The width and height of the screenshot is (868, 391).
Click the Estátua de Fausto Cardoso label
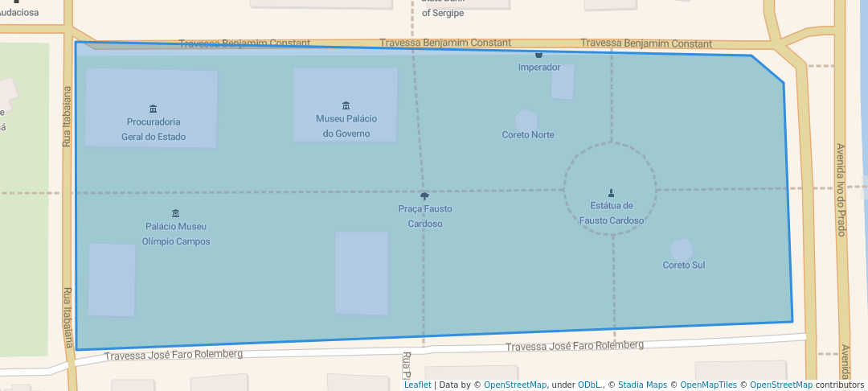tap(612, 213)
